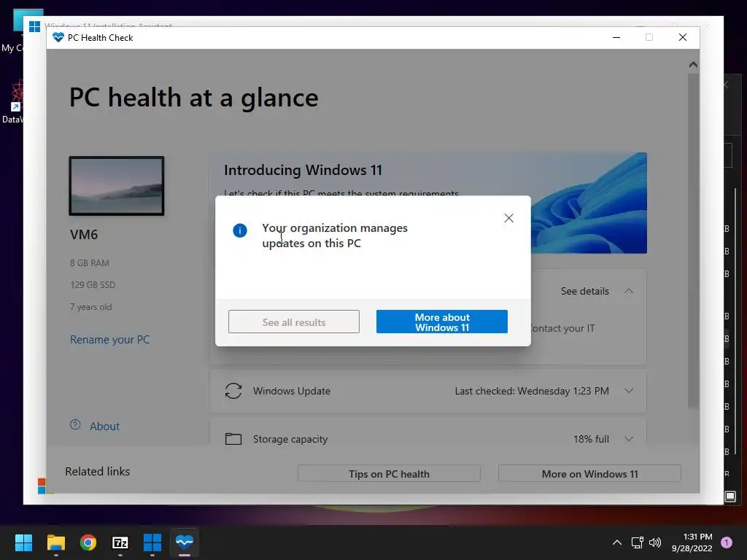Click the Windows Update sync icon

point(233,391)
